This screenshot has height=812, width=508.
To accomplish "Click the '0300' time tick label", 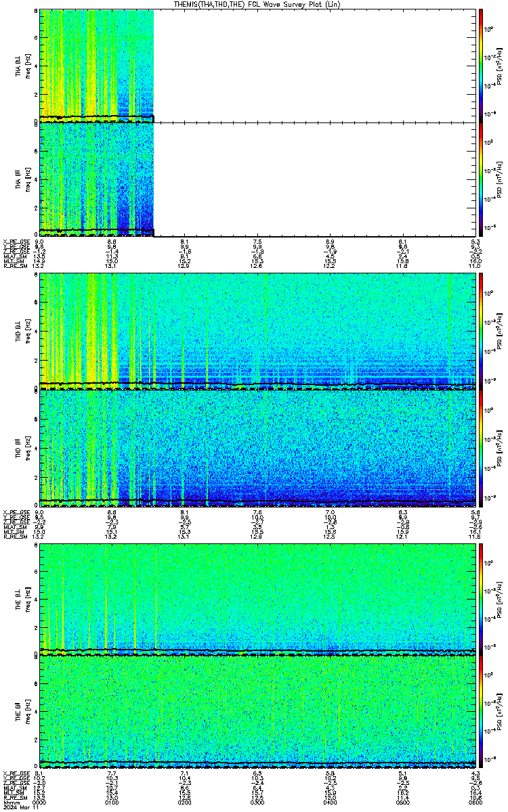I will pos(257,802).
